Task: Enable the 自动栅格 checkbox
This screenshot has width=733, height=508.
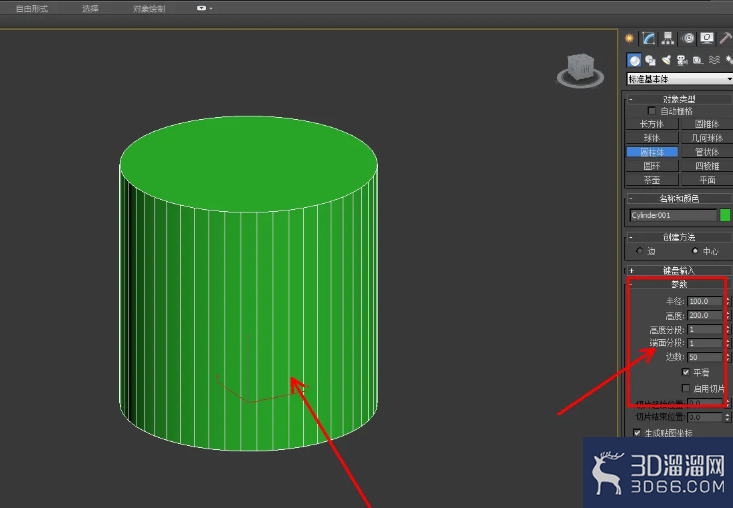Action: click(652, 111)
